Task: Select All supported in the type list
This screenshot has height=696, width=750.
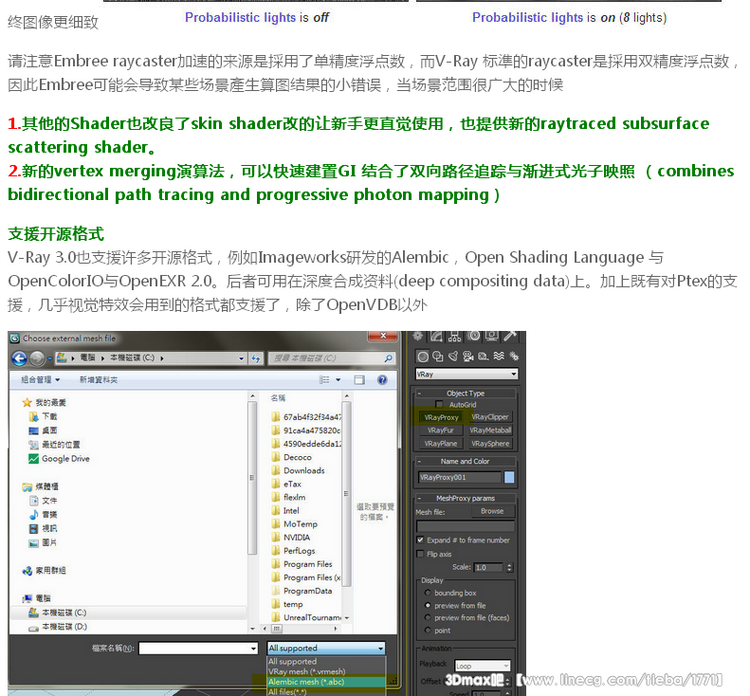Action: 326,662
